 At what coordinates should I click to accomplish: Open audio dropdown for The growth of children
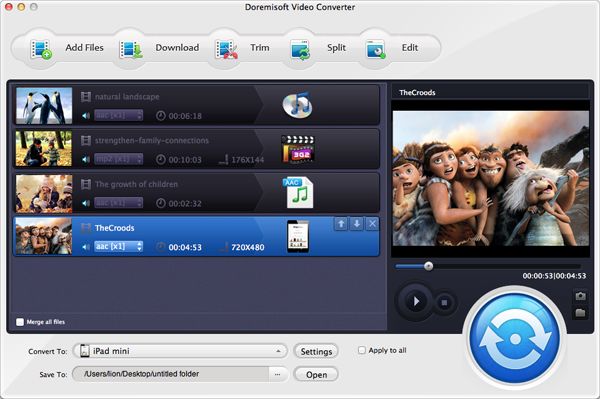point(119,203)
